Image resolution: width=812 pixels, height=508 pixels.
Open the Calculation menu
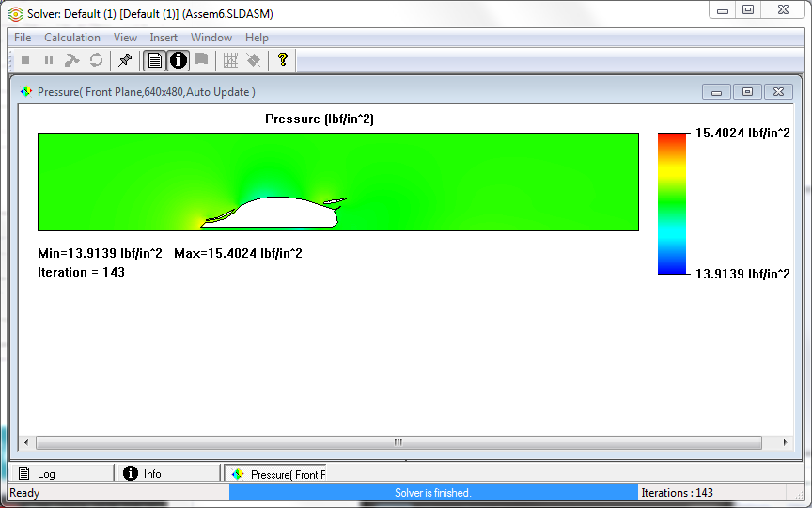point(72,38)
